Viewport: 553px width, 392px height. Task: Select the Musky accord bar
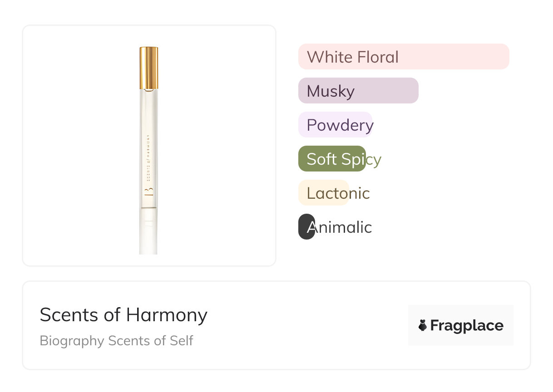(x=358, y=91)
